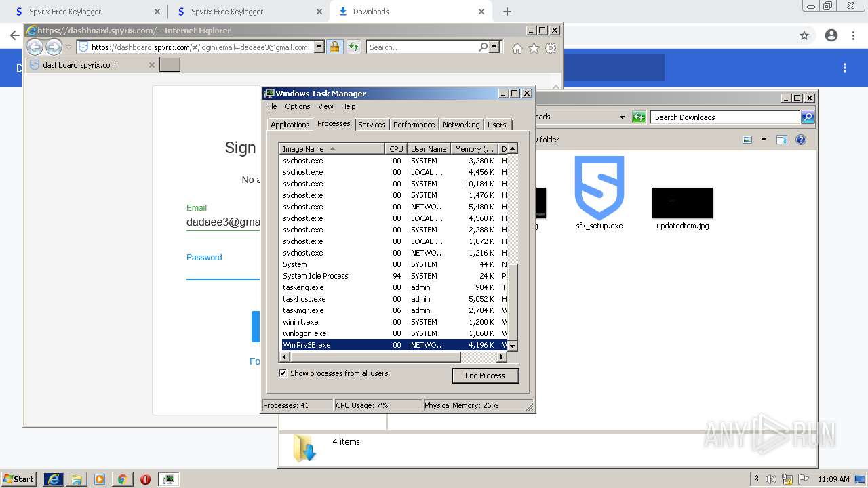Click Chrome's bookmark star icon
Image resolution: width=868 pixels, height=488 pixels.
click(804, 35)
